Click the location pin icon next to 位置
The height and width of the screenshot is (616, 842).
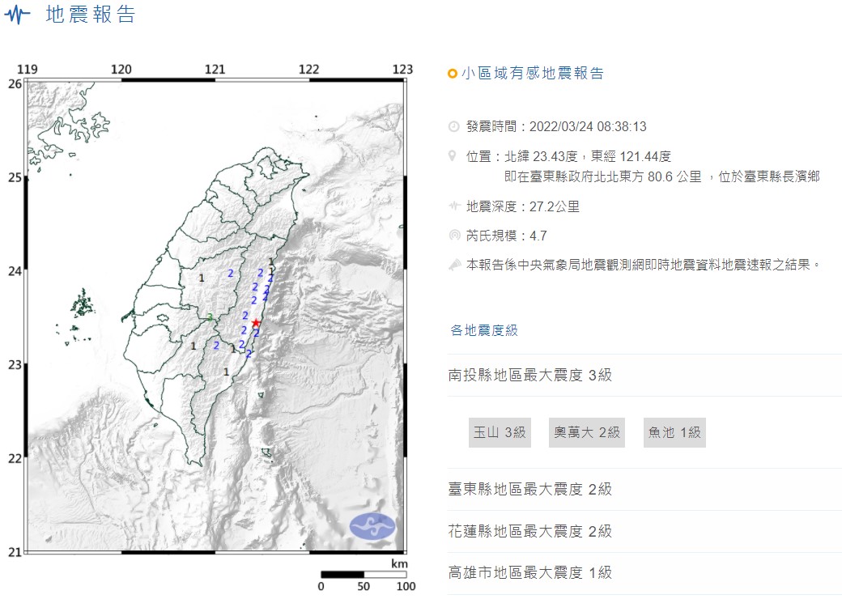[x=452, y=156]
